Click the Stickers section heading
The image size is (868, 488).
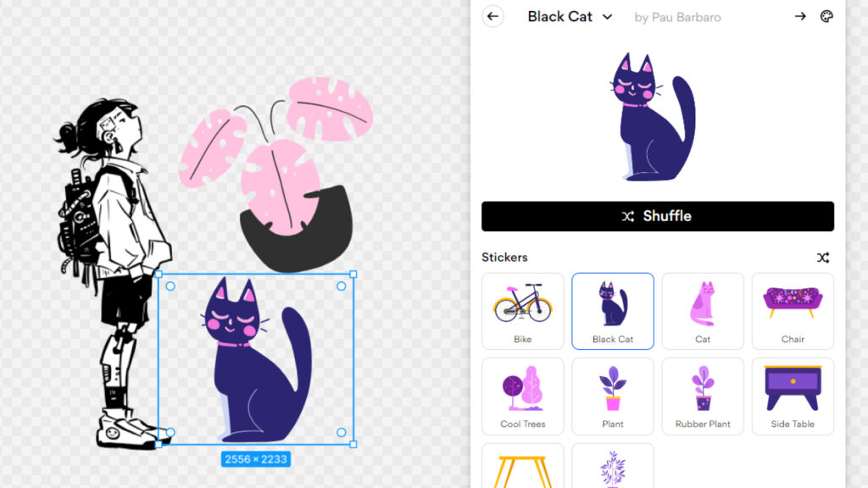click(504, 258)
